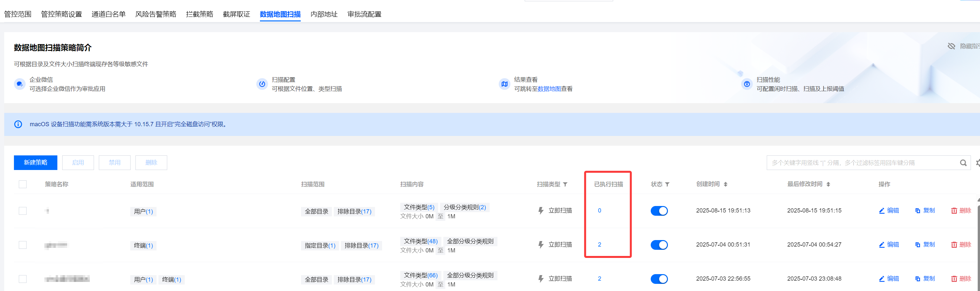
Task: Go to 拦截策略 tab
Action: [x=199, y=14]
